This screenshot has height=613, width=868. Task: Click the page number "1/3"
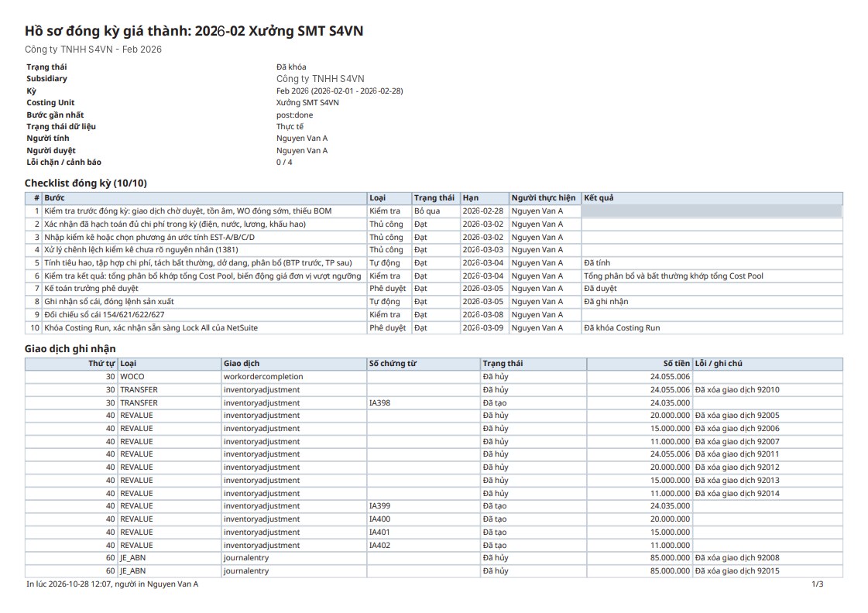click(817, 584)
